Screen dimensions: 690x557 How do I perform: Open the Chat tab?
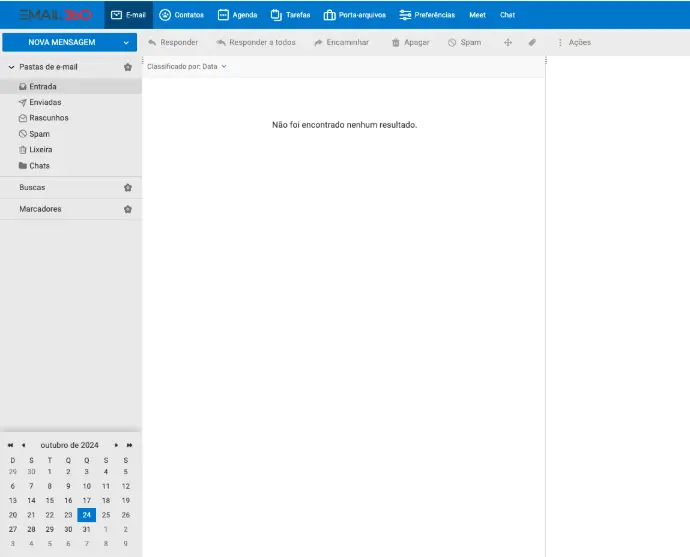pyautogui.click(x=507, y=15)
